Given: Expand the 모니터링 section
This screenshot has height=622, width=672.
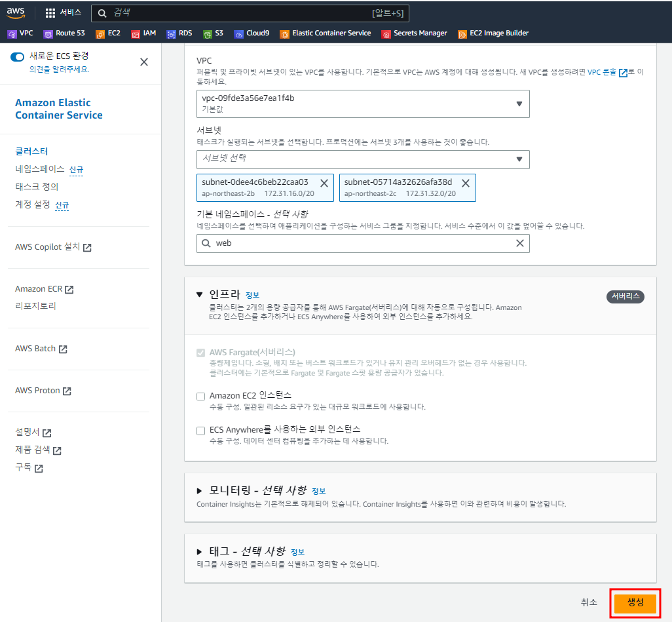Looking at the screenshot, I should point(199,491).
